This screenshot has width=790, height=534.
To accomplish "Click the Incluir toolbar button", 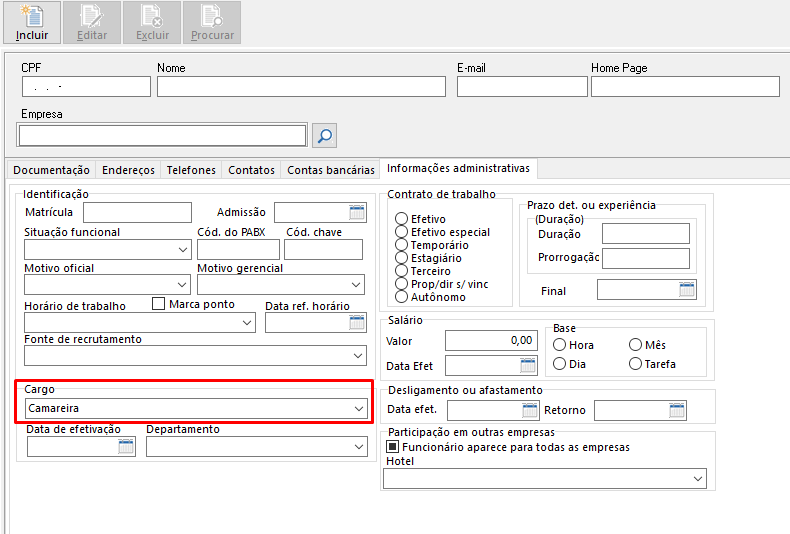I will tap(32, 23).
